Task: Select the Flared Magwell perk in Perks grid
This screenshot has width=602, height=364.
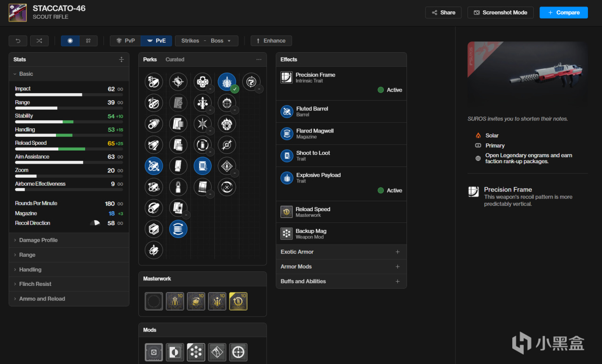Action: tap(178, 229)
